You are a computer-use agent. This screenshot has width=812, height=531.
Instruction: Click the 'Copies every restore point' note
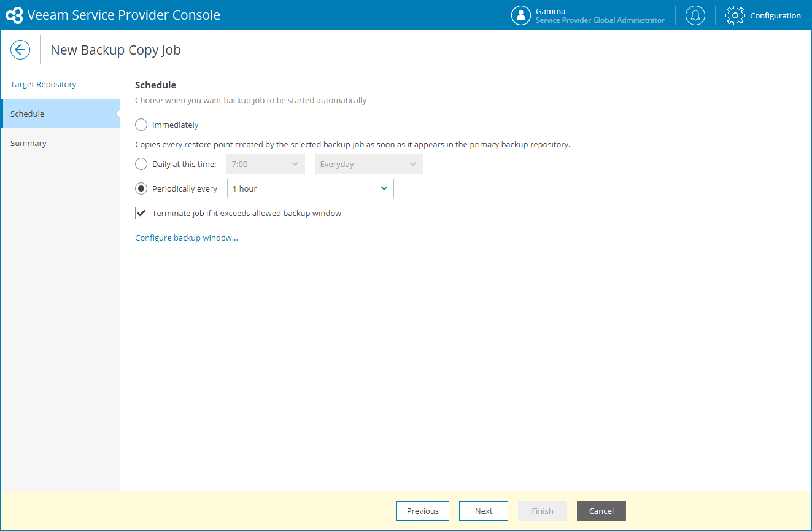(353, 145)
